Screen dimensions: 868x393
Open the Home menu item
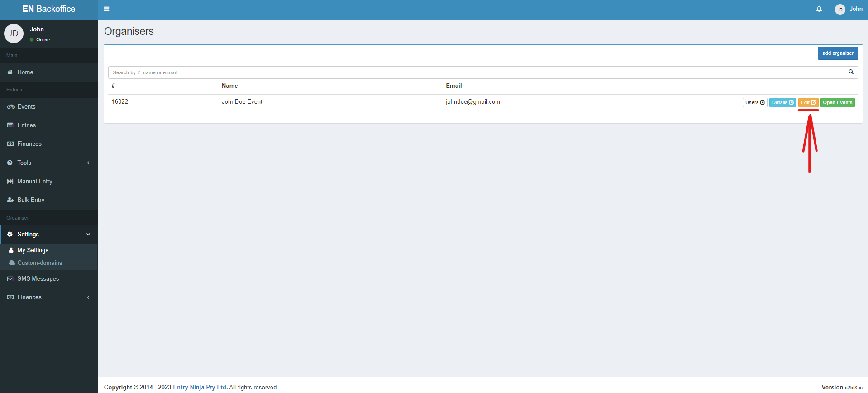[49, 72]
